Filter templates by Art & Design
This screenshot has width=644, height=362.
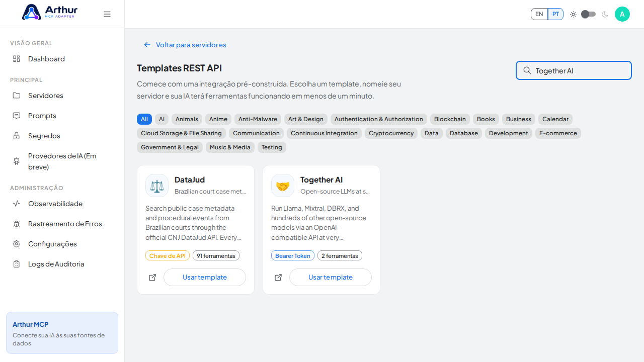[x=306, y=119]
